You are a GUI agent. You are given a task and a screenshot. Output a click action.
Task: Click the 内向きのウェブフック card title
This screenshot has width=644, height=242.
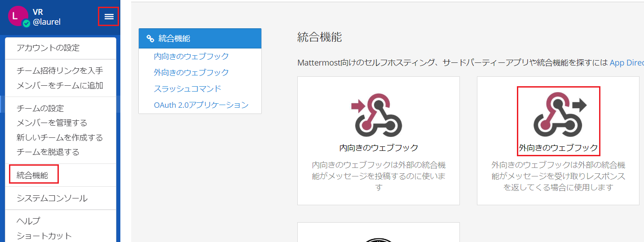379,148
